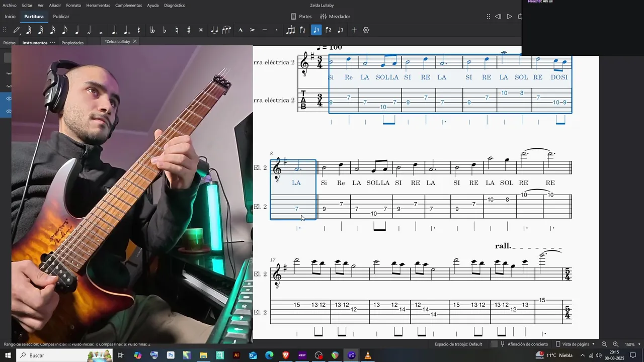Apply double sharp accidental
The height and width of the screenshot is (362, 644).
pyautogui.click(x=201, y=30)
